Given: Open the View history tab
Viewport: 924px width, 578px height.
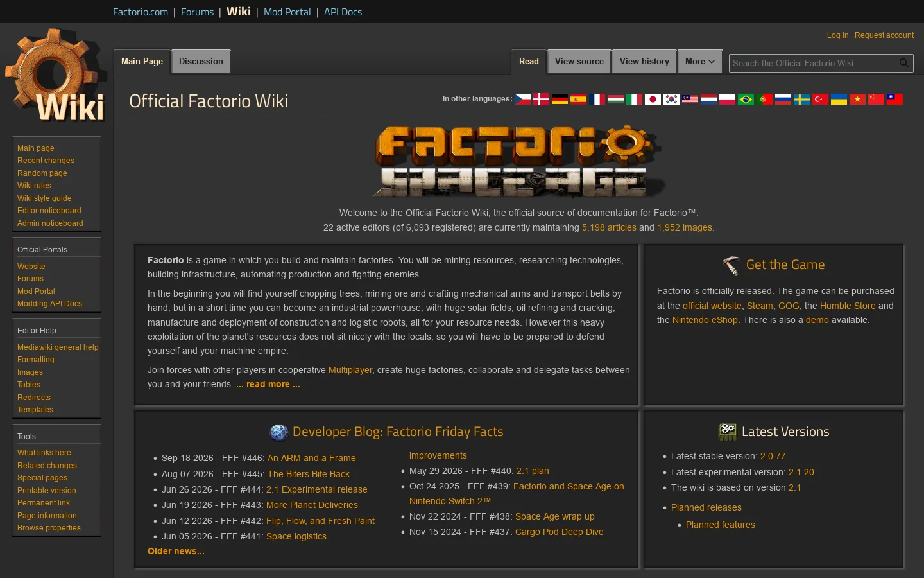Looking at the screenshot, I should tap(644, 61).
